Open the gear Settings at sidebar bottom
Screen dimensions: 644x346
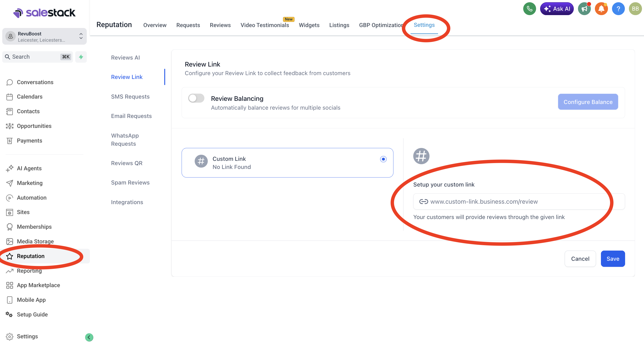pyautogui.click(x=27, y=337)
